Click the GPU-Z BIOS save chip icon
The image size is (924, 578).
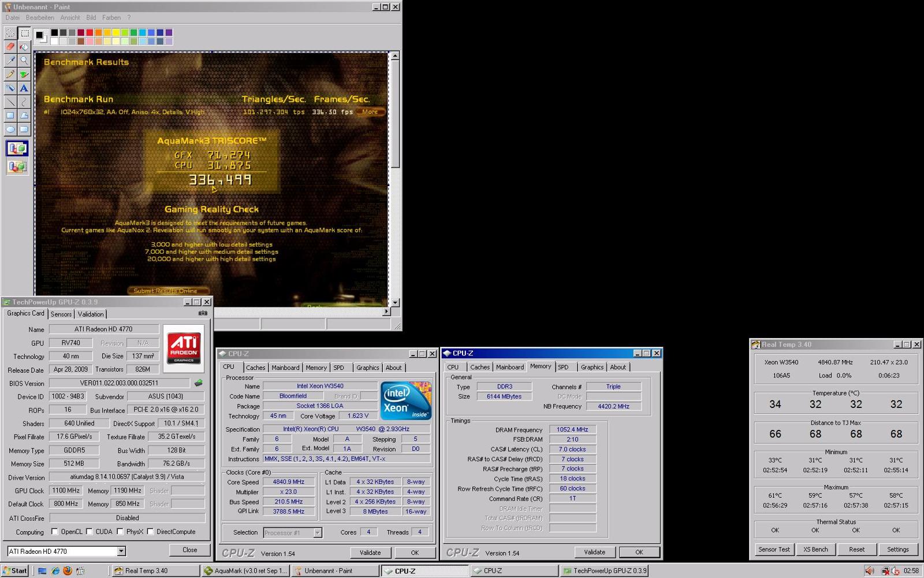pyautogui.click(x=199, y=383)
